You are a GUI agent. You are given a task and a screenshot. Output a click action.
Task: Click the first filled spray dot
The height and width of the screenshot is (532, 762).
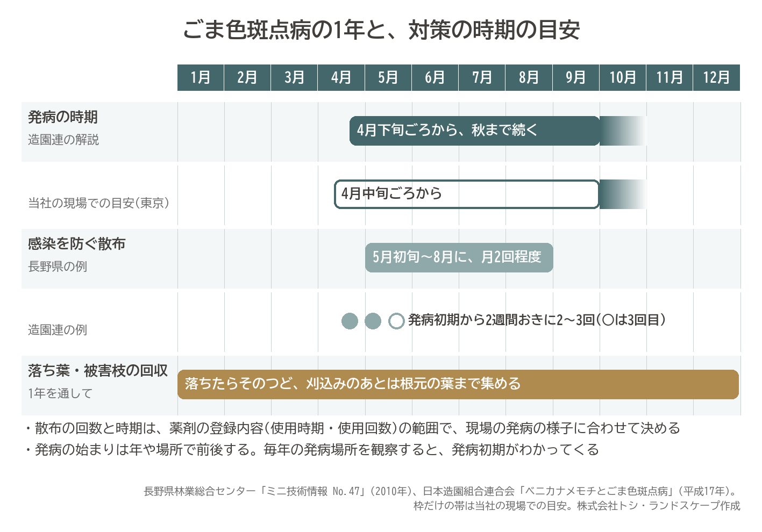[x=350, y=321]
